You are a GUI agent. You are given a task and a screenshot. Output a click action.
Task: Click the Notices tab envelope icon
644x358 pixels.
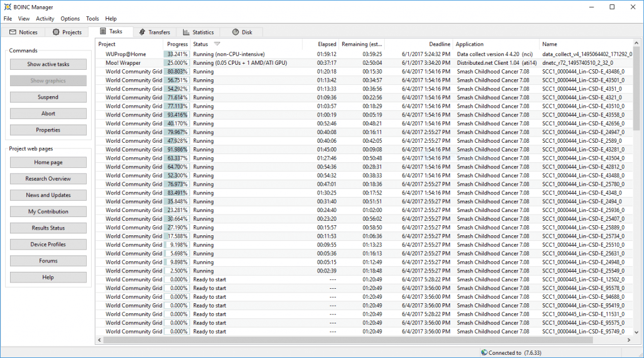[x=13, y=32]
